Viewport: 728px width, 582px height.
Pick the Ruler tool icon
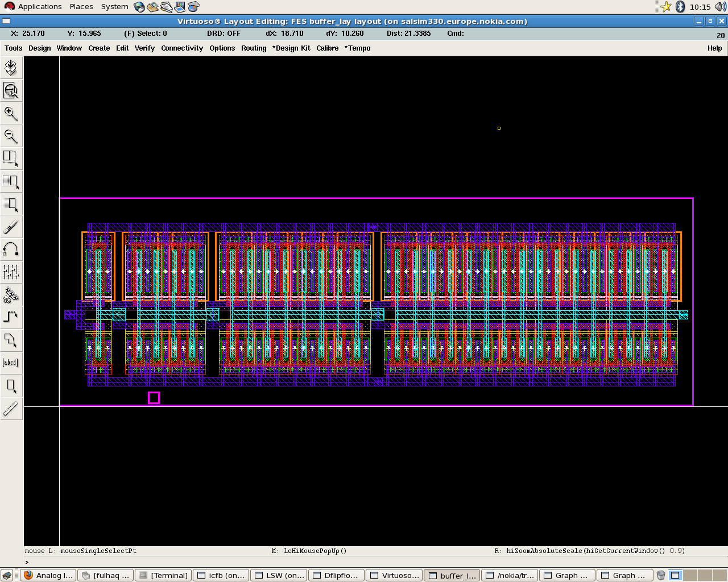[x=11, y=408]
